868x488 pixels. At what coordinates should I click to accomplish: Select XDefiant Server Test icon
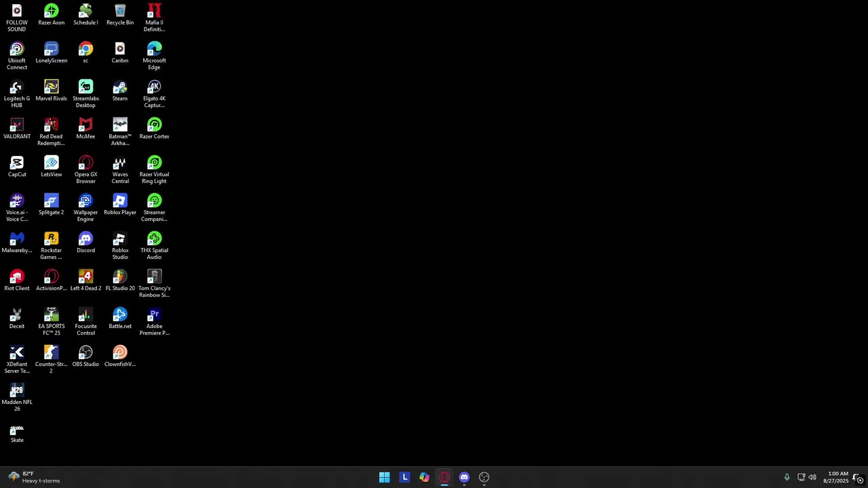(x=17, y=360)
